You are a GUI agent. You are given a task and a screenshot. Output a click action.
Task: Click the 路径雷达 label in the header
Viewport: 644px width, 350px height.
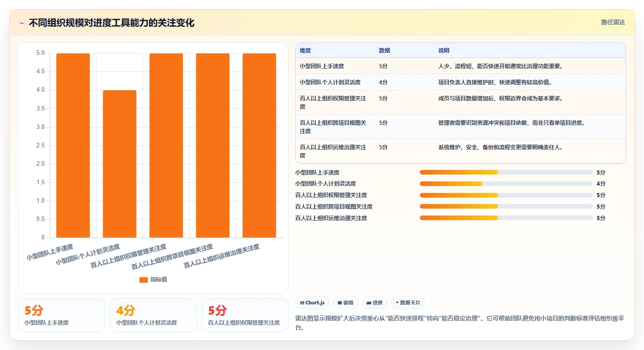pyautogui.click(x=613, y=22)
